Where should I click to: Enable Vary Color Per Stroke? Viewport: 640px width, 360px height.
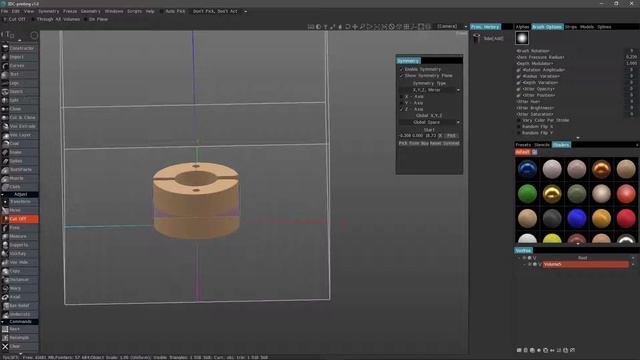pyautogui.click(x=519, y=120)
